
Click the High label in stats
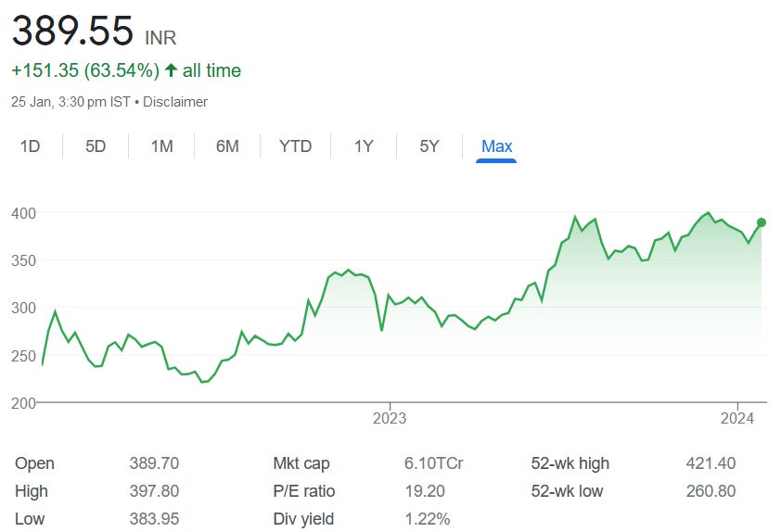tap(32, 491)
